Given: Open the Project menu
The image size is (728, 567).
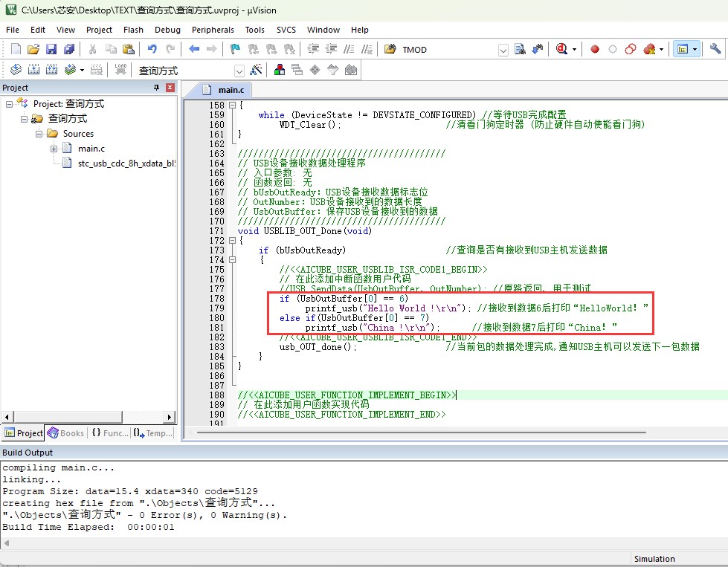Looking at the screenshot, I should (x=99, y=30).
